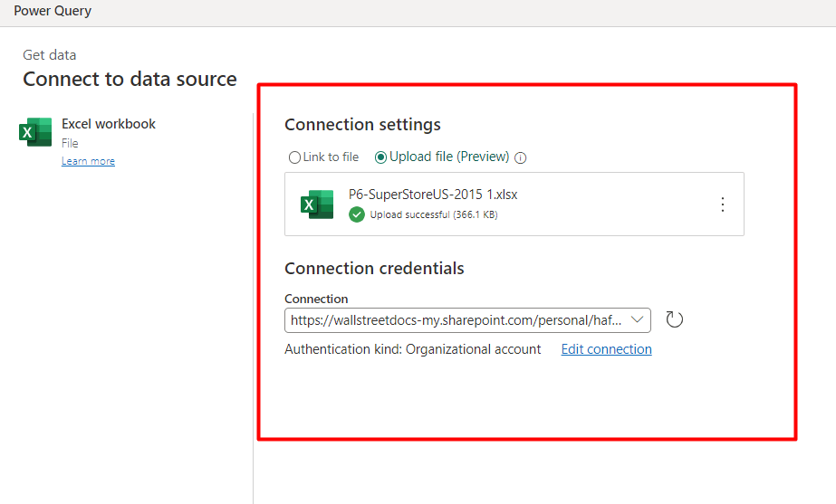Click the Connect to data source heading

(x=130, y=80)
